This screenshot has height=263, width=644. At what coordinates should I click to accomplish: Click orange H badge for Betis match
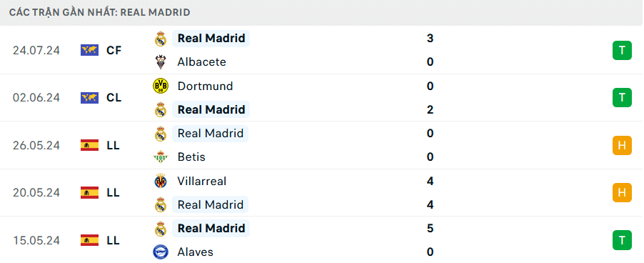point(623,145)
